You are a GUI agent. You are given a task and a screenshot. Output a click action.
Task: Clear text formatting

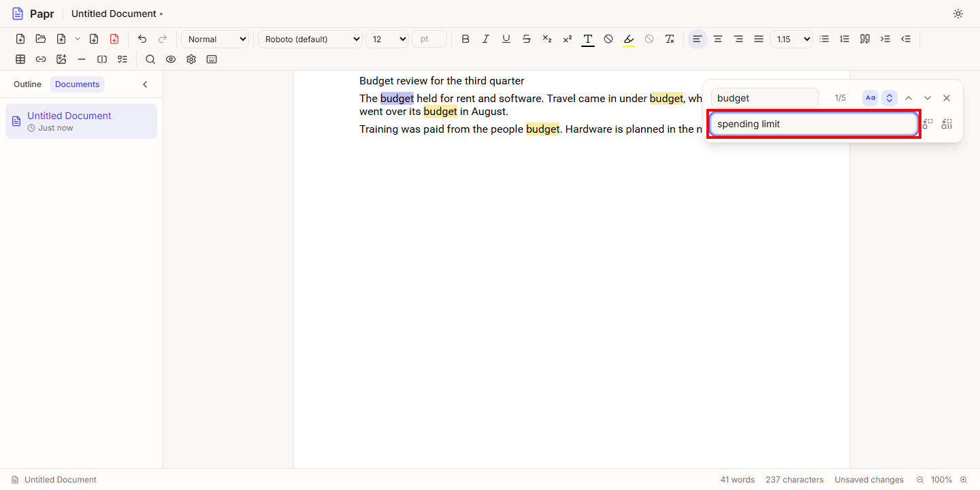click(x=670, y=39)
